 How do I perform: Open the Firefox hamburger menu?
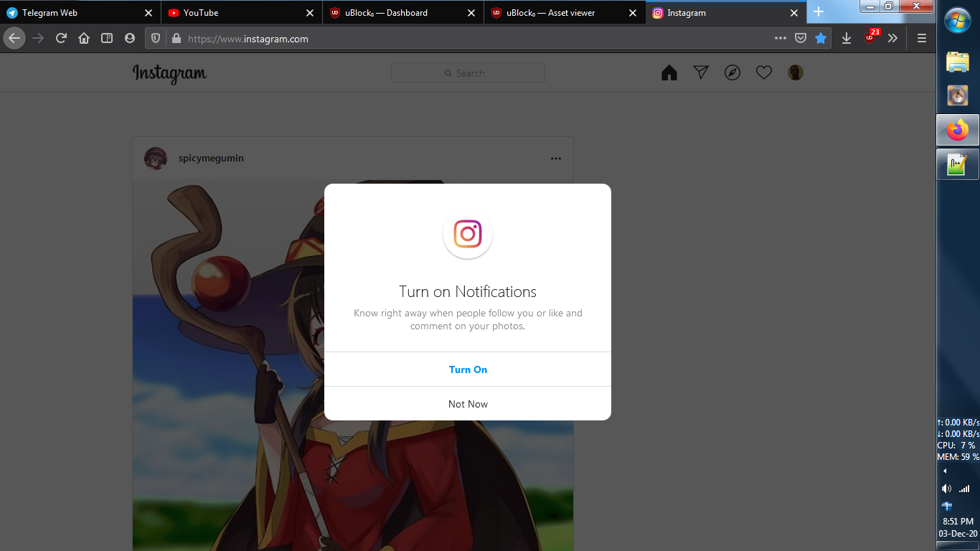pyautogui.click(x=921, y=38)
